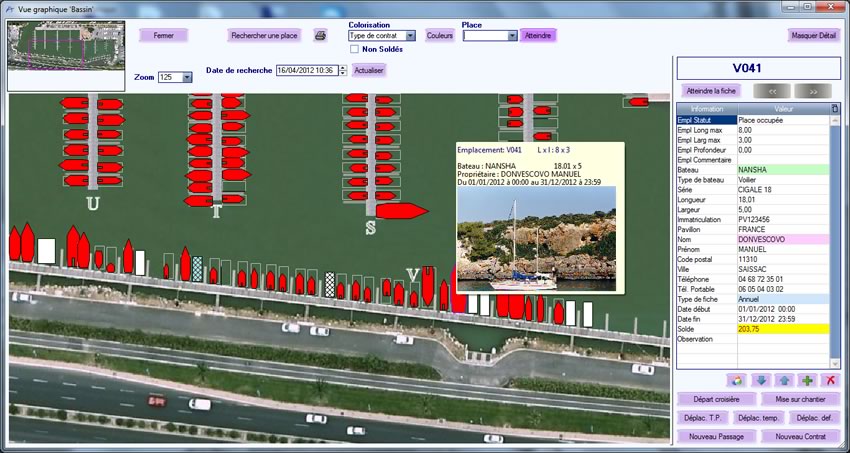Click Atteindre la fiche button

point(711,91)
